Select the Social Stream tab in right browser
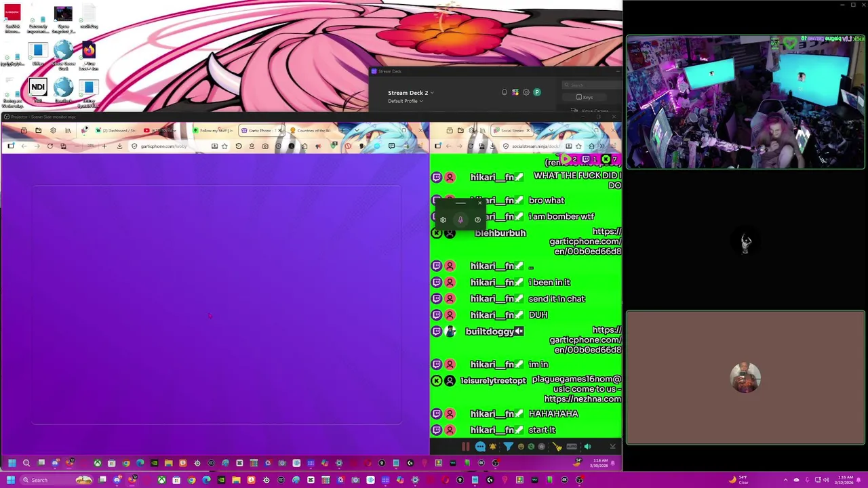The width and height of the screenshot is (868, 488). click(512, 130)
